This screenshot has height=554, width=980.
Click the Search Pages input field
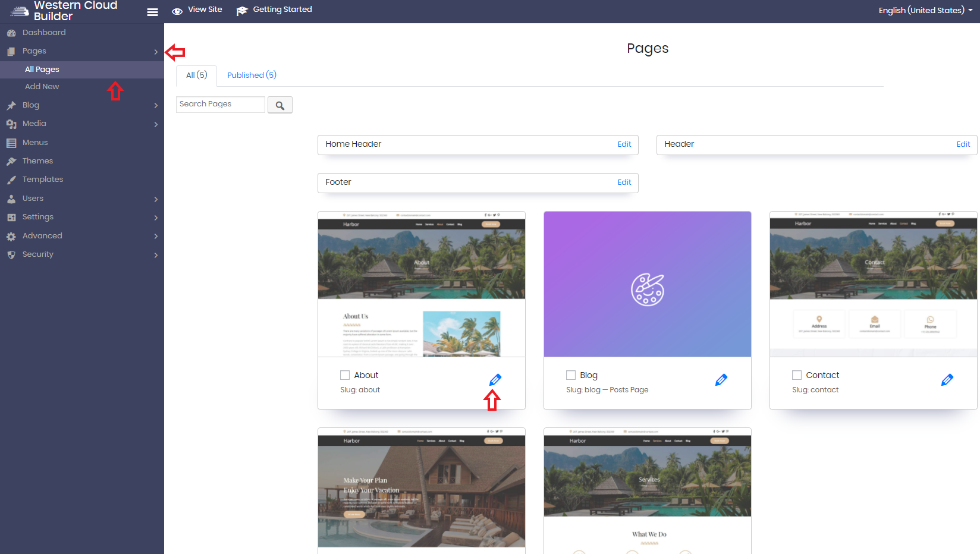click(220, 104)
